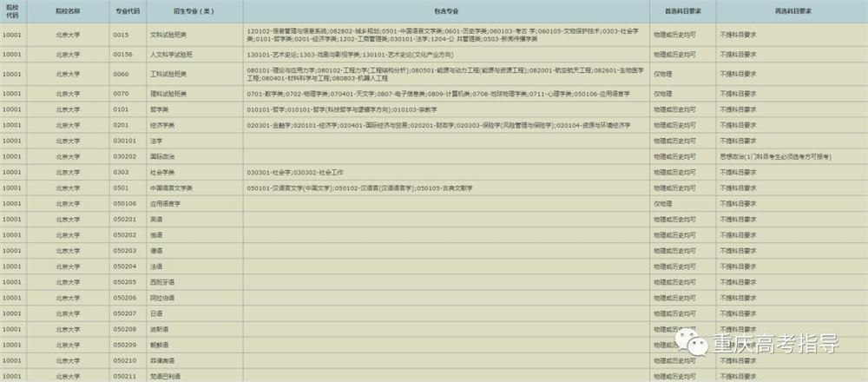This screenshot has width=868, height=382.
Task: Click the major name 应用语言学
Action: pyautogui.click(x=166, y=203)
